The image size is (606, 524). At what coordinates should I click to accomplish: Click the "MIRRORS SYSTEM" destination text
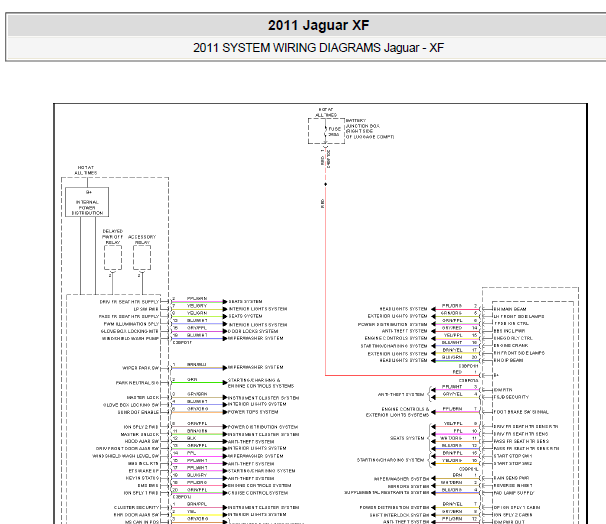(x=408, y=487)
